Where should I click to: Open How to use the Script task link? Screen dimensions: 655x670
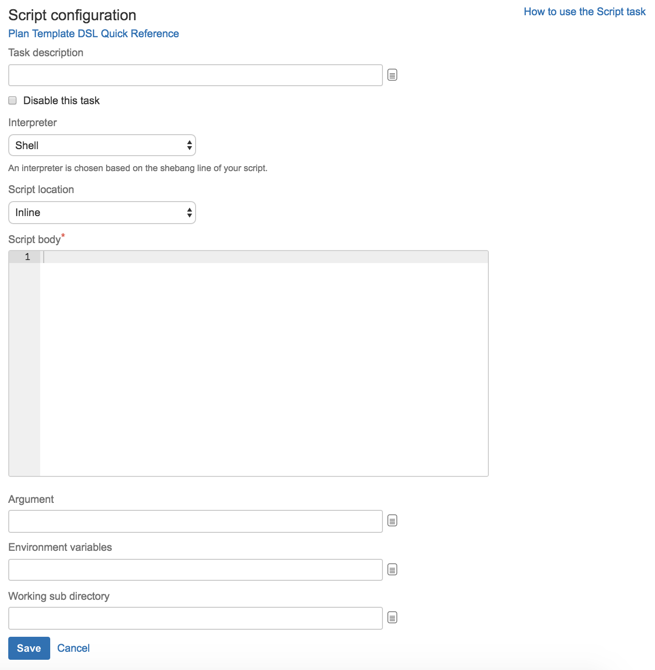(x=585, y=12)
